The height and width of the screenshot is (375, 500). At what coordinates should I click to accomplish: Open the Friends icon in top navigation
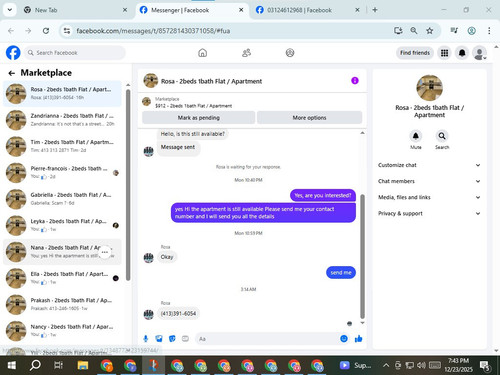click(x=246, y=53)
